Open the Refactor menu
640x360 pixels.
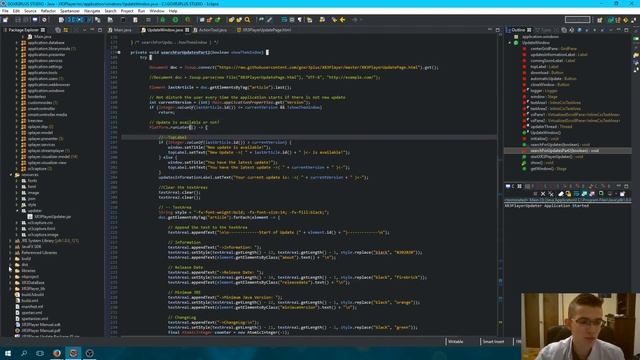pyautogui.click(x=48, y=11)
